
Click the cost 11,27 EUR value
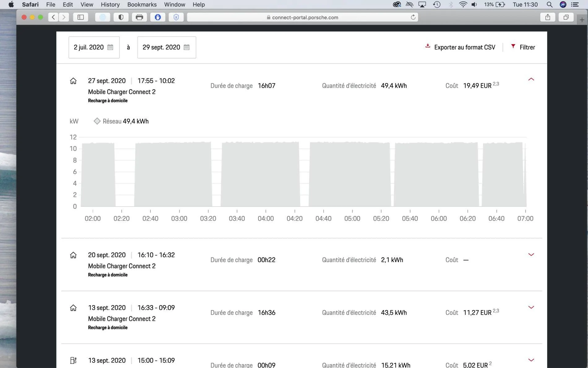[477, 313]
